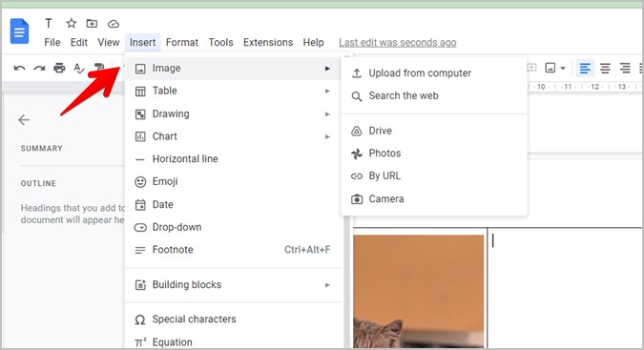Image resolution: width=644 pixels, height=350 pixels.
Task: Click the Emoji smiley icon
Action: [140, 182]
